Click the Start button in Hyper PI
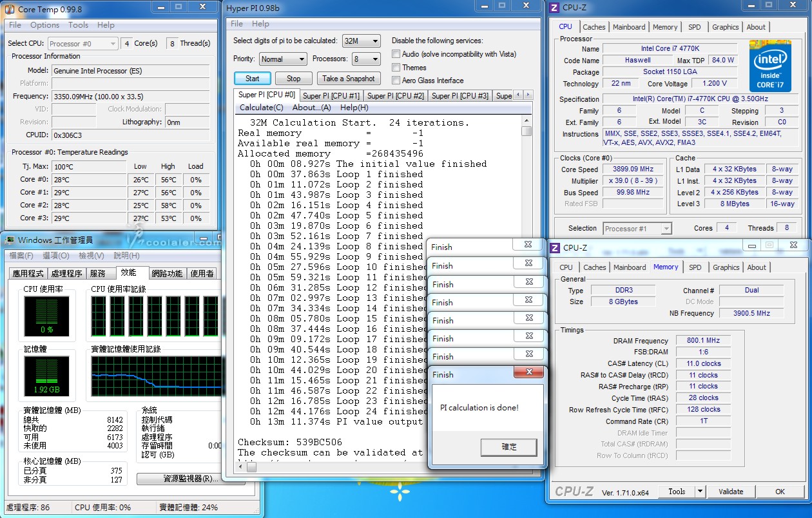The height and width of the screenshot is (518, 812). tap(253, 79)
